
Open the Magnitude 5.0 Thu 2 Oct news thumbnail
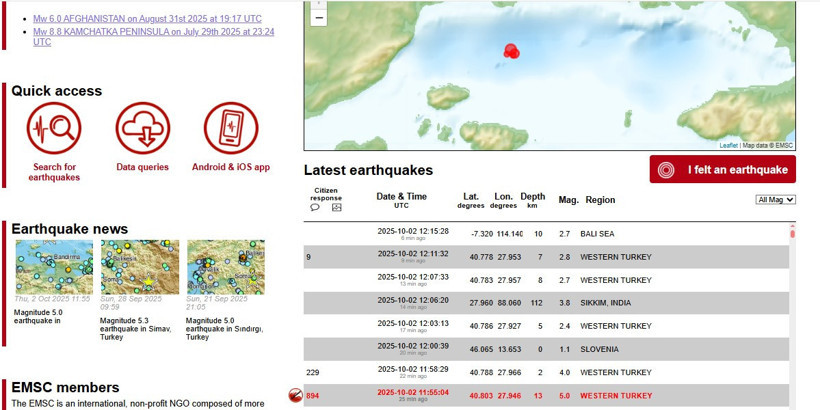coord(54,267)
